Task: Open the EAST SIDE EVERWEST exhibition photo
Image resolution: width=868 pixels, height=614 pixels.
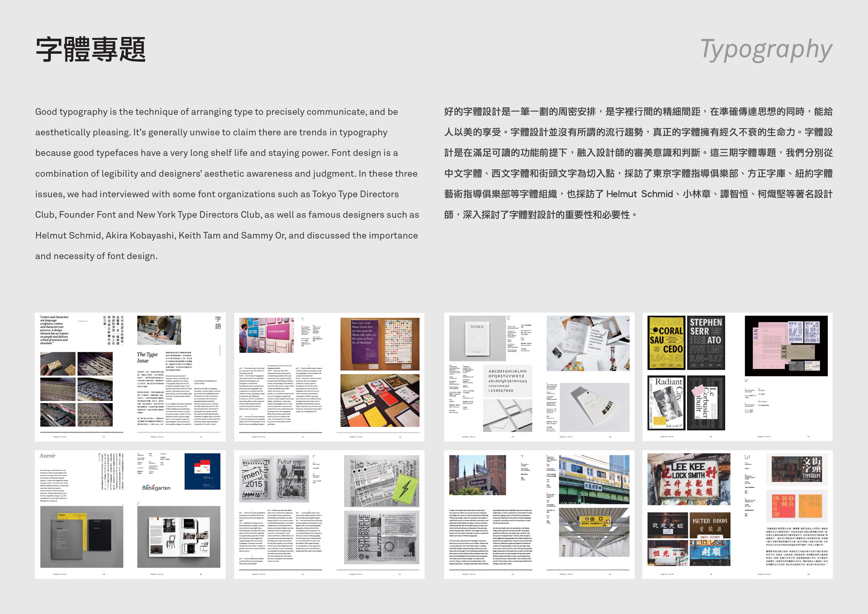Action: point(266,335)
